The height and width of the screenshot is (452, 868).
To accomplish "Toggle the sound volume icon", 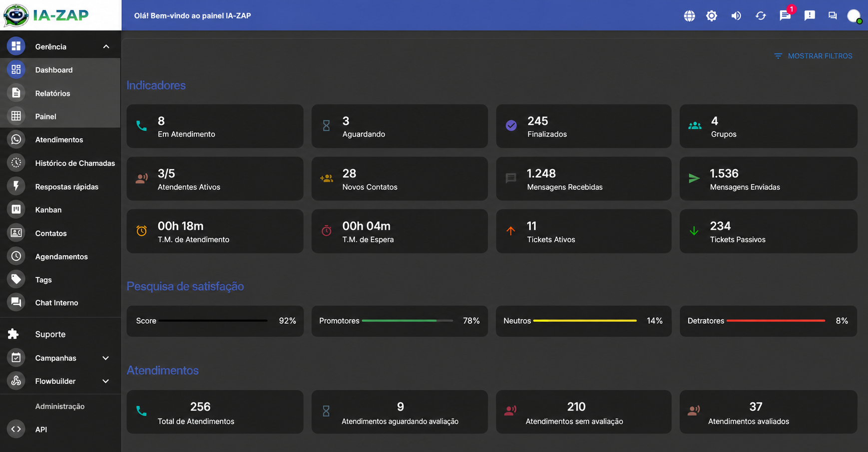I will coord(736,15).
